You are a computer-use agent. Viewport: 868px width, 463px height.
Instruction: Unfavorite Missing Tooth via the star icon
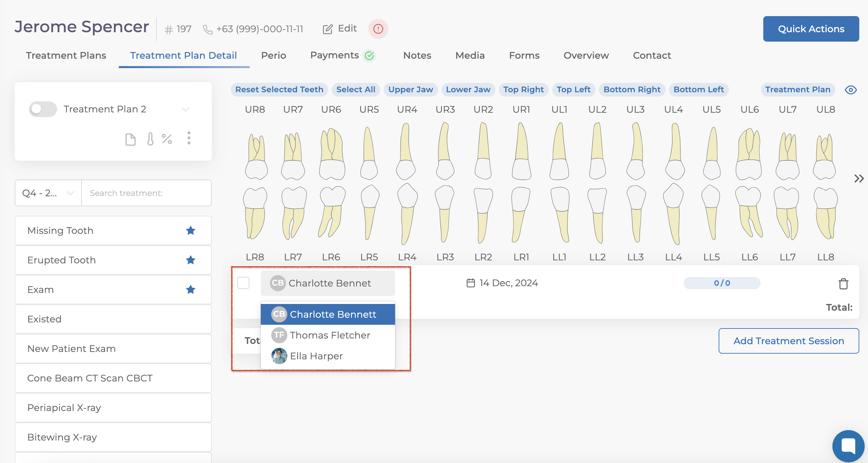190,230
